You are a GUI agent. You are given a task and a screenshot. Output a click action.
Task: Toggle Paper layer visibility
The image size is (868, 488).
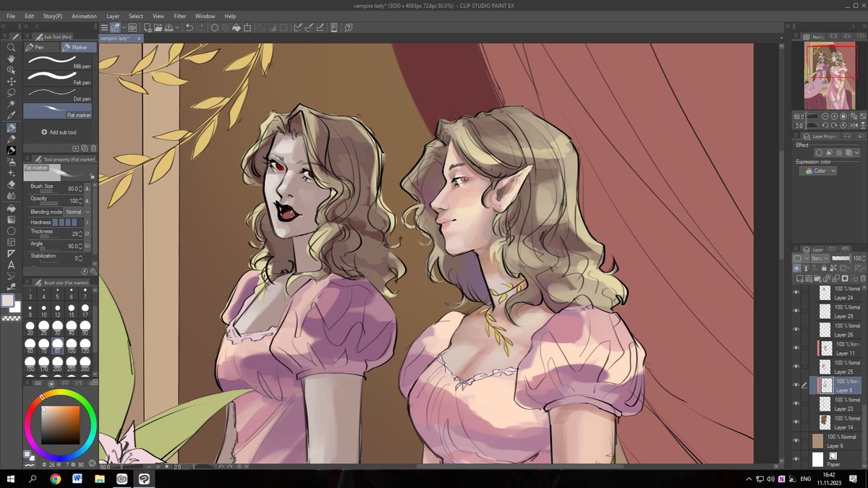click(x=796, y=459)
